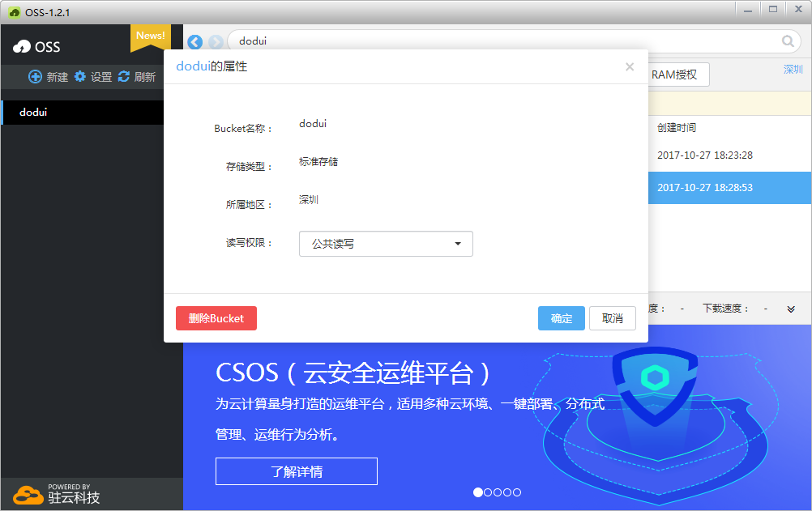Select first banner carousel dot
This screenshot has height=511, width=812.
(x=478, y=492)
